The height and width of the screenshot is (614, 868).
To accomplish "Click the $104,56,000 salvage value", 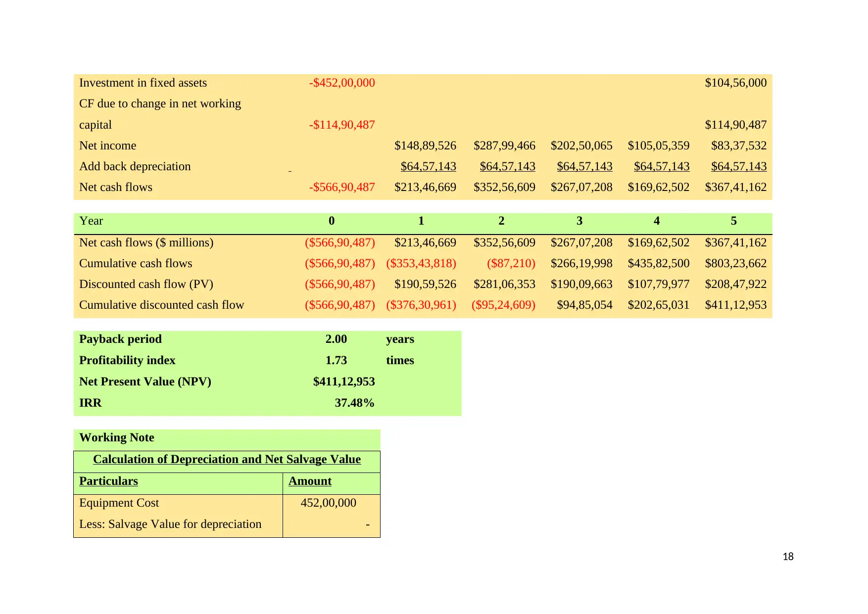I will 736,83.
